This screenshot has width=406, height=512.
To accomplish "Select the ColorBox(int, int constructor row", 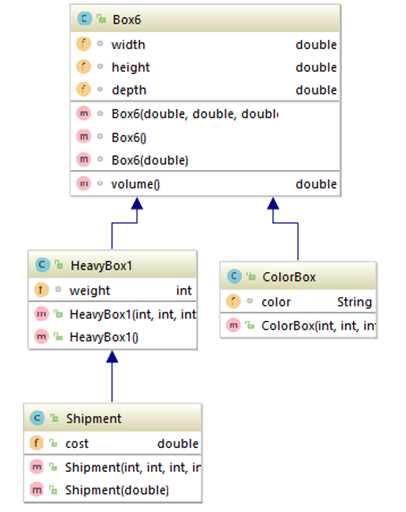I will tap(298, 325).
